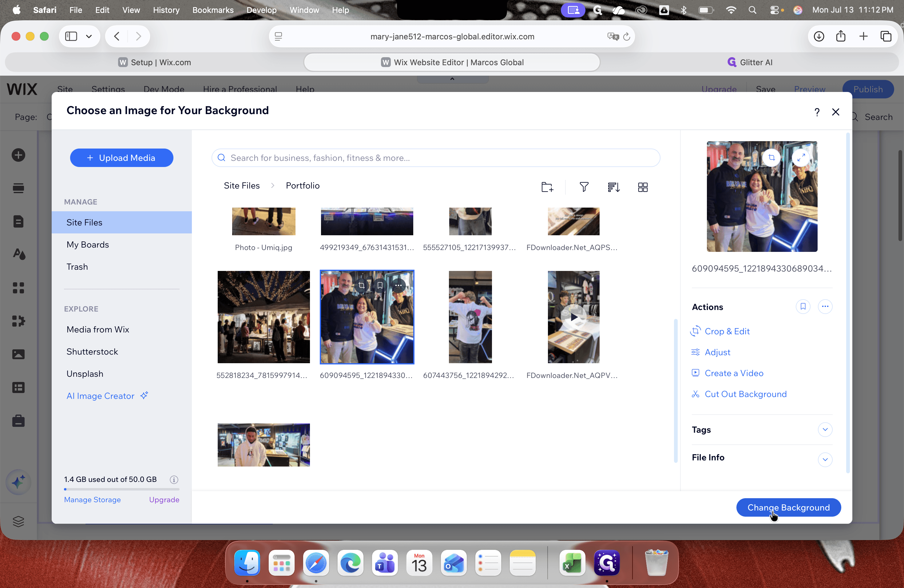Click bookmark icon on selected 609094595 thumbnail
This screenshot has height=588, width=904.
(x=380, y=285)
